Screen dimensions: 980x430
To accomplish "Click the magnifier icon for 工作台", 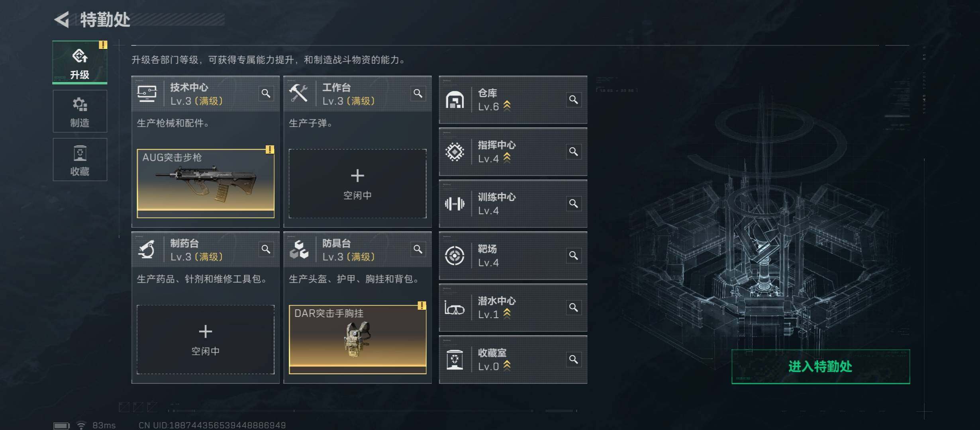I will 418,94.
